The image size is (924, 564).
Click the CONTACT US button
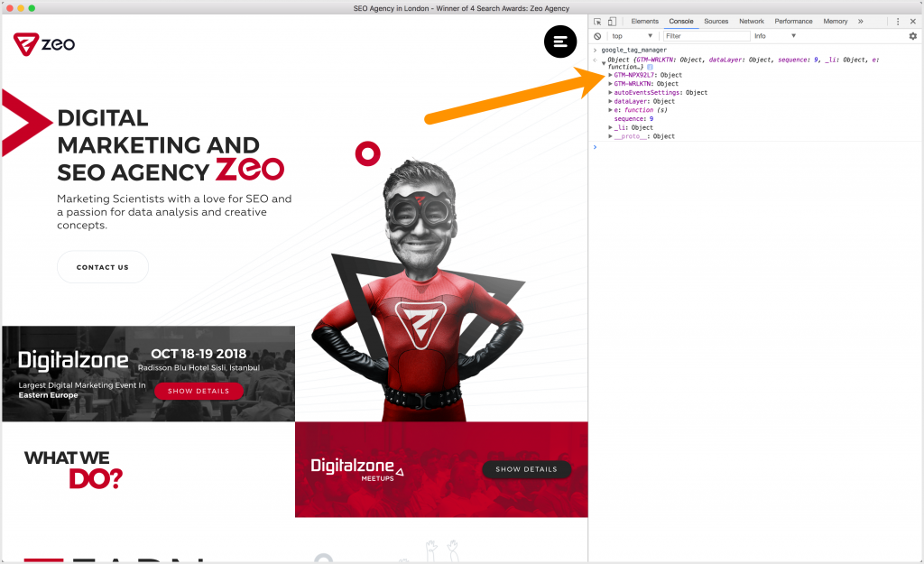(x=103, y=267)
